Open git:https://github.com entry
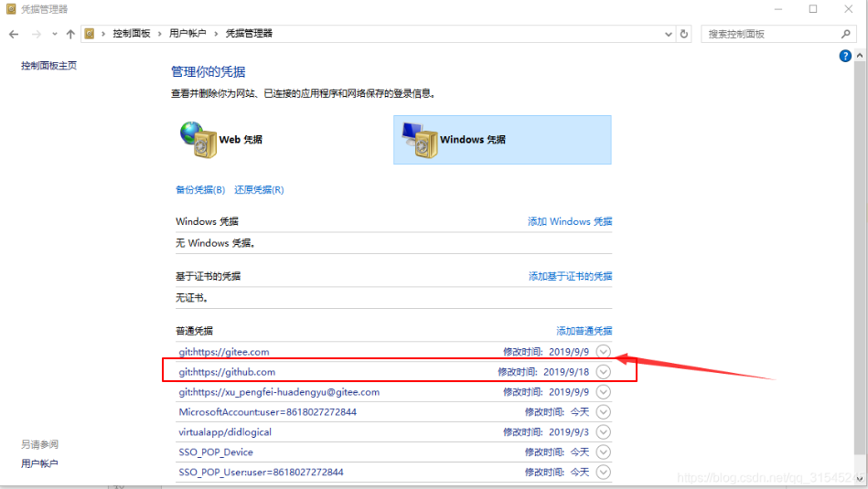868x489 pixels. pyautogui.click(x=227, y=372)
